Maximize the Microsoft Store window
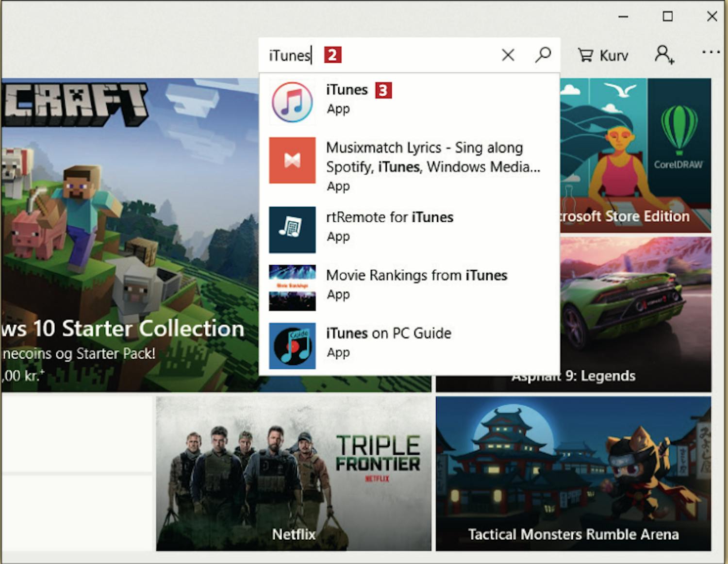Viewport: 728px width, 564px height. [x=668, y=17]
